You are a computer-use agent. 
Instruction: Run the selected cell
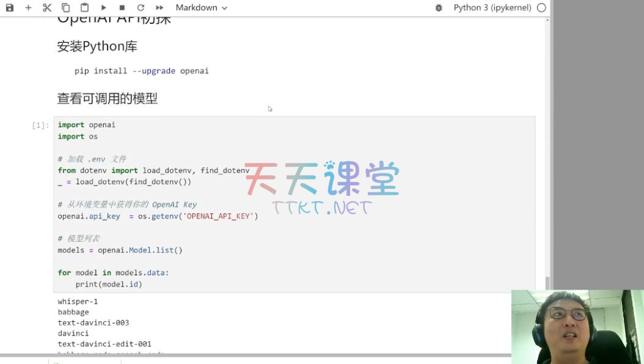click(x=104, y=8)
